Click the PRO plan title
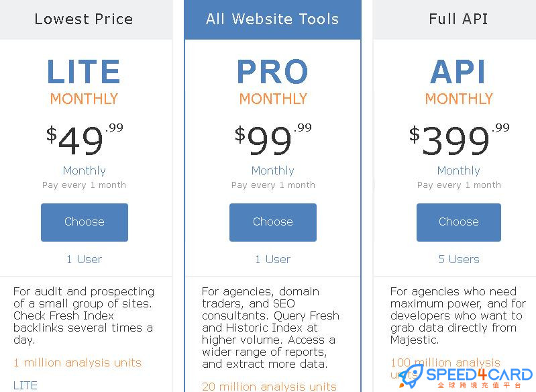 point(272,72)
